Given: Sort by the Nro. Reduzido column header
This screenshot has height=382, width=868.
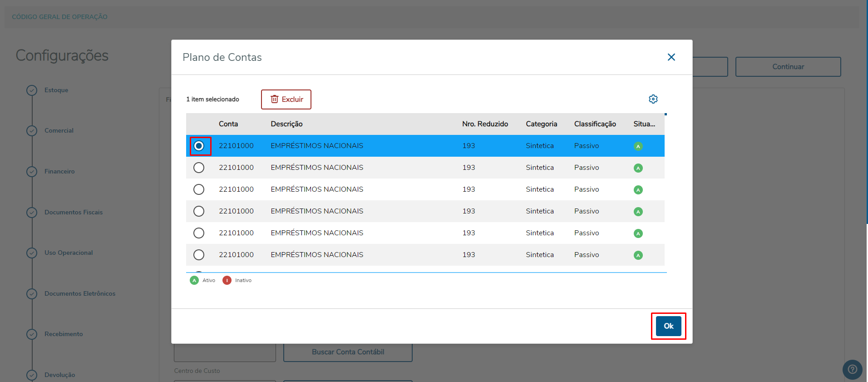Looking at the screenshot, I should click(485, 124).
